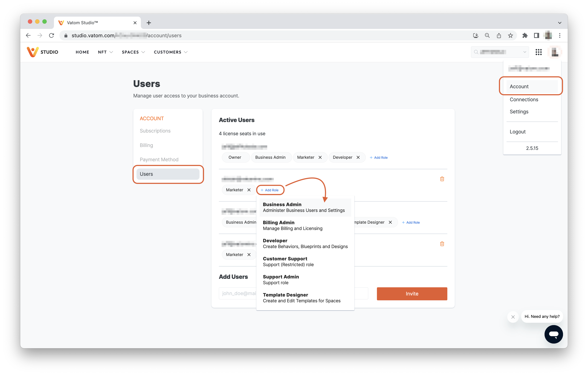
Task: Click the browser forward arrow
Action: pyautogui.click(x=40, y=36)
